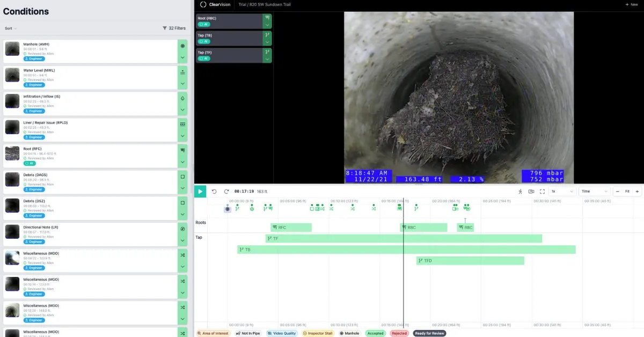Click the AI badge on Tap (TB) overlay card
644x337 pixels.
(x=204, y=41)
